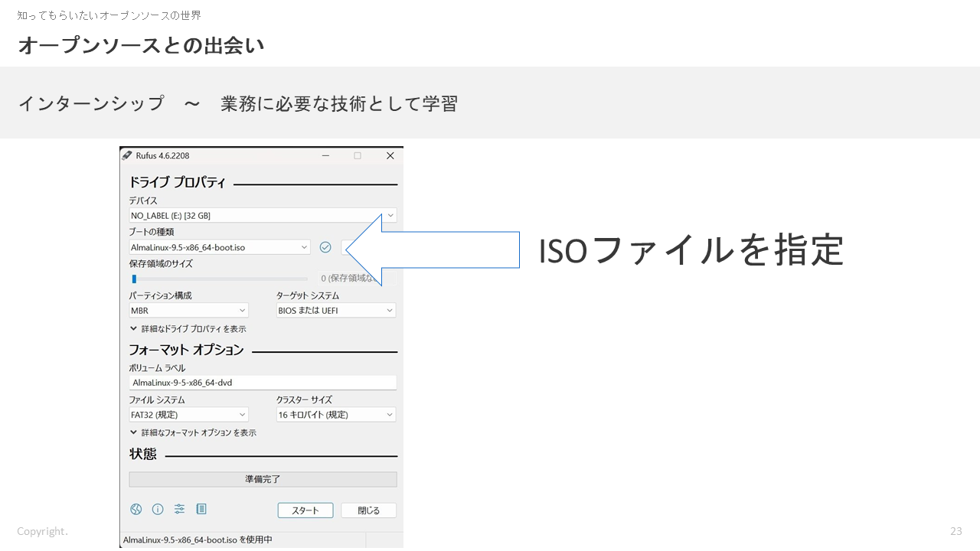The image size is (980, 551).
Task: Expand 詳細なドライブ プロパティを表示
Action: [x=188, y=329]
